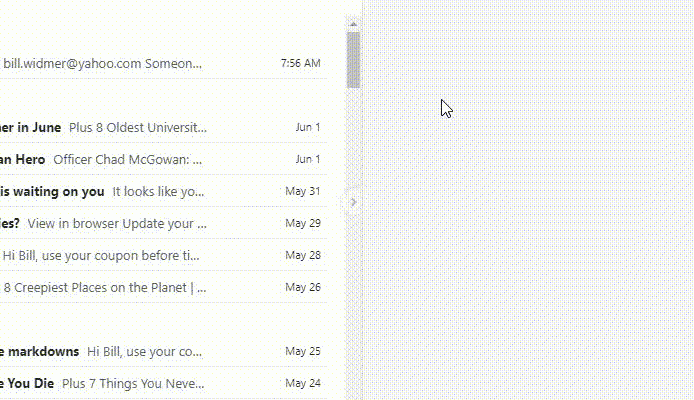The height and width of the screenshot is (400, 694).
Task: Click the May 31 date
Action: pos(302,191)
